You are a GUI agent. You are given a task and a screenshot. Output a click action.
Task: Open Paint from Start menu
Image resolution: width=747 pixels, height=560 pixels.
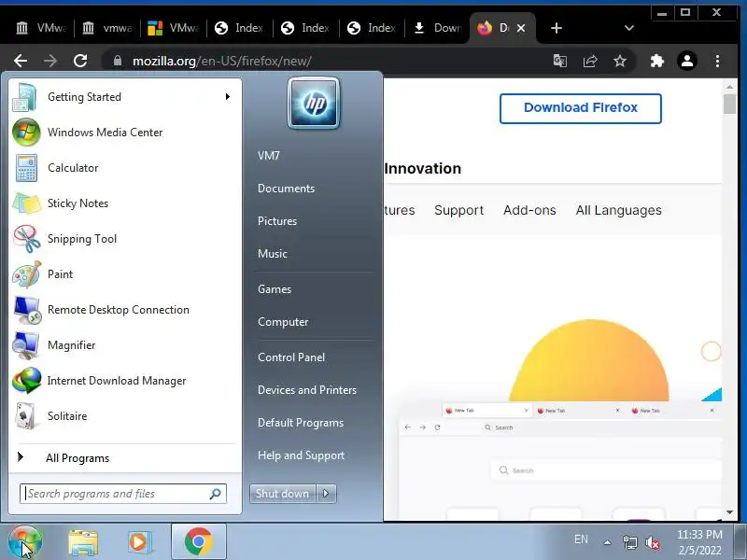tap(124, 274)
